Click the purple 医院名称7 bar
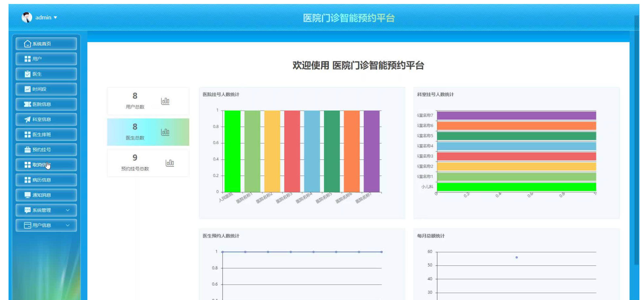This screenshot has width=644, height=300. click(x=372, y=151)
